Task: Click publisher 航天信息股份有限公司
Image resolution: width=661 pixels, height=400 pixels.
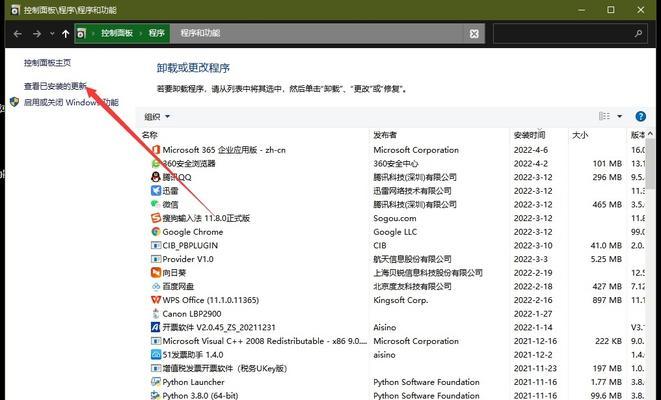Action: [412, 259]
